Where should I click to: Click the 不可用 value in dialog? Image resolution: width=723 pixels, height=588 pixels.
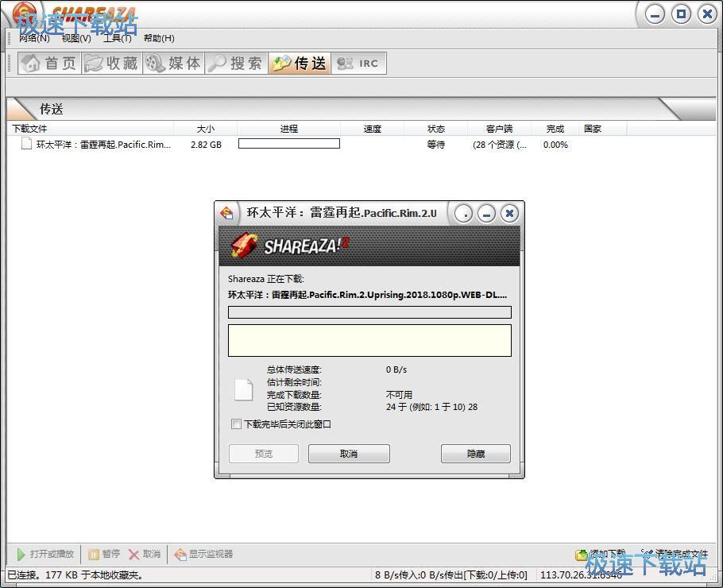(399, 395)
